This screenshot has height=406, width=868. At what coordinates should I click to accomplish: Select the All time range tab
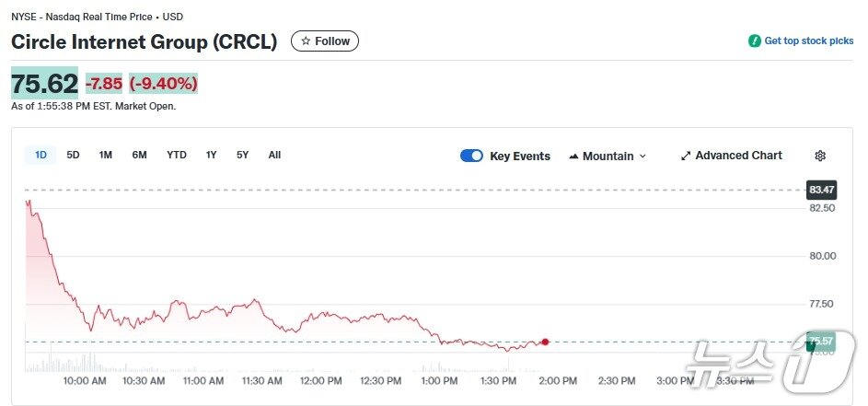[x=274, y=155]
